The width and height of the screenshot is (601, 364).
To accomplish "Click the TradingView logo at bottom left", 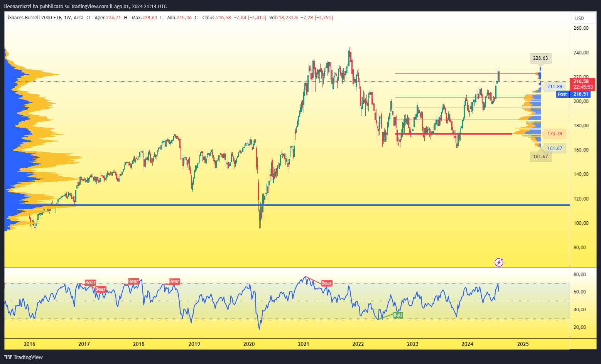I will point(24,357).
